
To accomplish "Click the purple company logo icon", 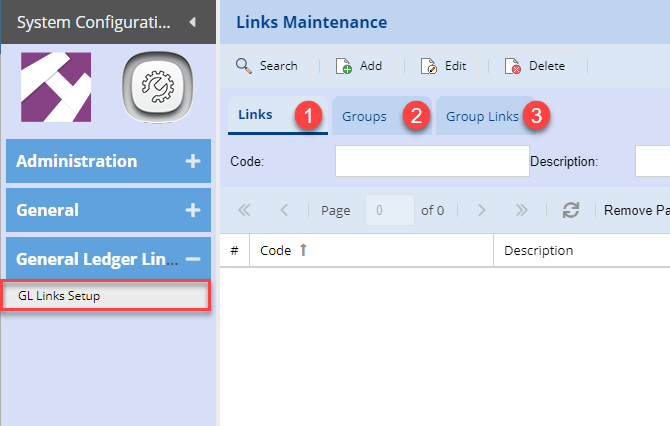I will (56, 88).
